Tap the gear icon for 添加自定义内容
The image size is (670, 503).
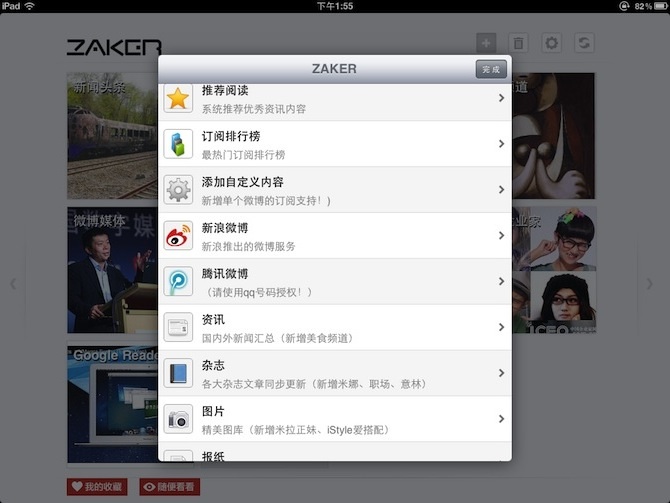178,190
